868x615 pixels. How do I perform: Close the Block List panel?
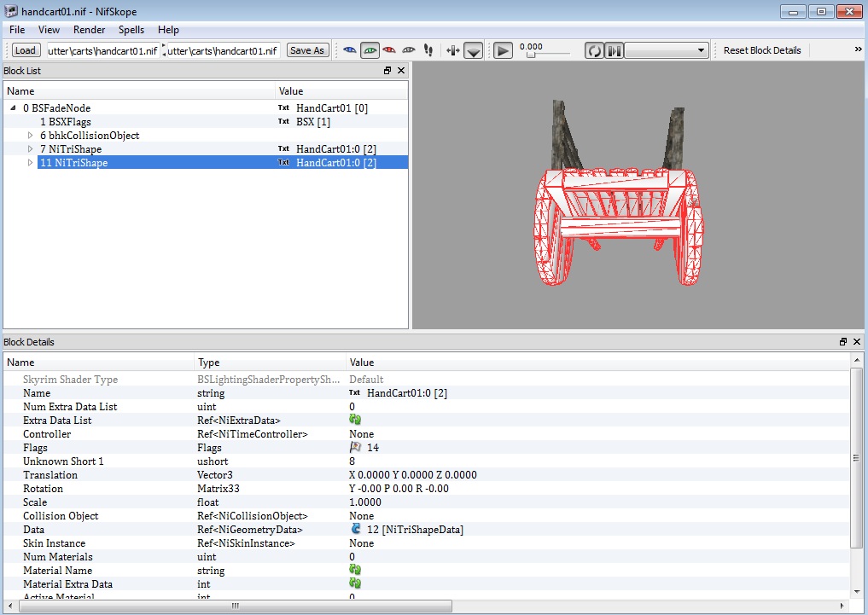pyautogui.click(x=401, y=70)
